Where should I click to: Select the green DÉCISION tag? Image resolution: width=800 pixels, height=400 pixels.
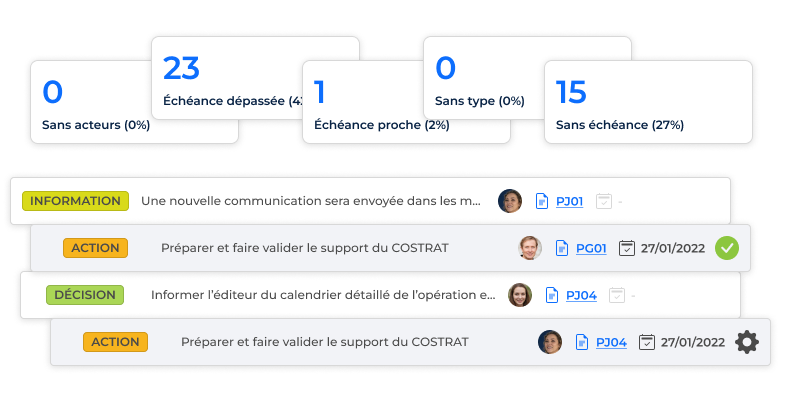pyautogui.click(x=85, y=295)
